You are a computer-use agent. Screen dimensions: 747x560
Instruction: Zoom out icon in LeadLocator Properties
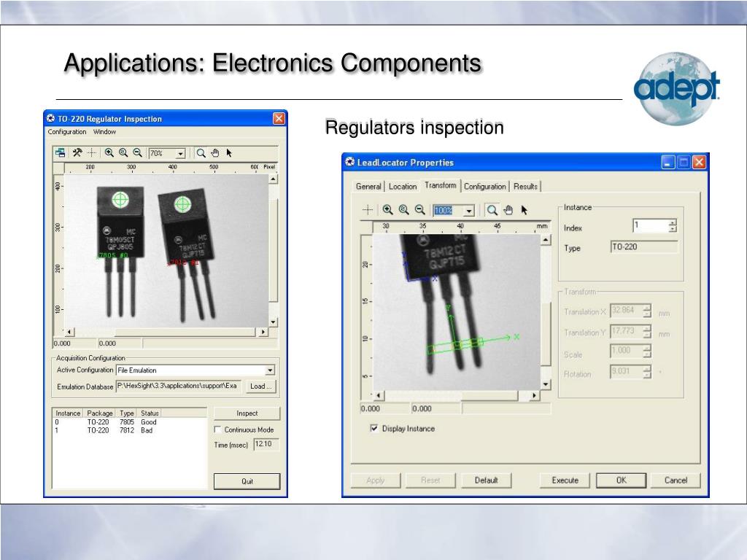pos(419,210)
